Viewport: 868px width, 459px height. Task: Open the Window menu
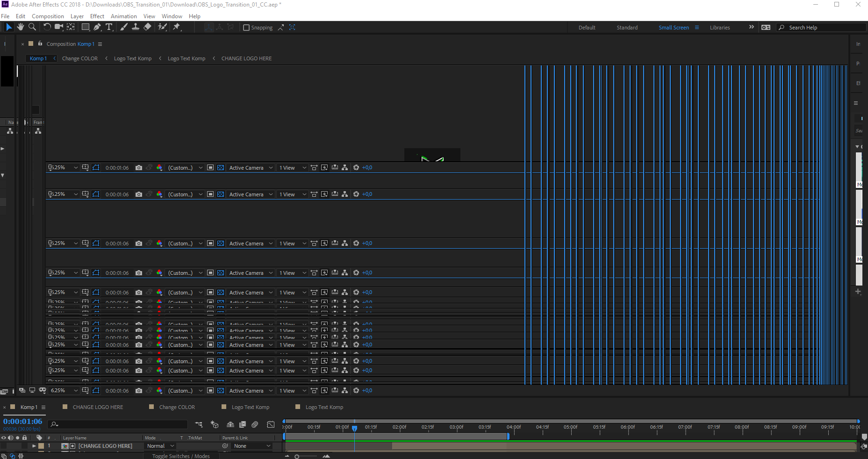(172, 16)
